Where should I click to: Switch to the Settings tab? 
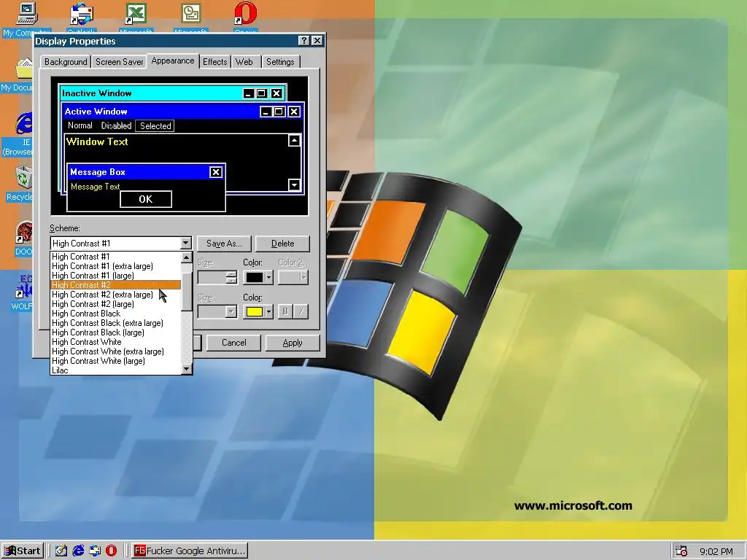[280, 62]
